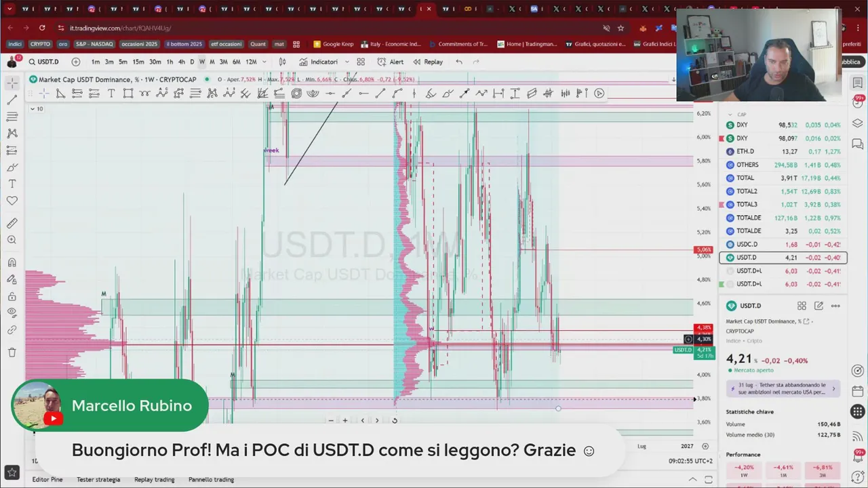Viewport: 868px width, 488px height.
Task: Undo last chart action
Action: click(x=459, y=62)
